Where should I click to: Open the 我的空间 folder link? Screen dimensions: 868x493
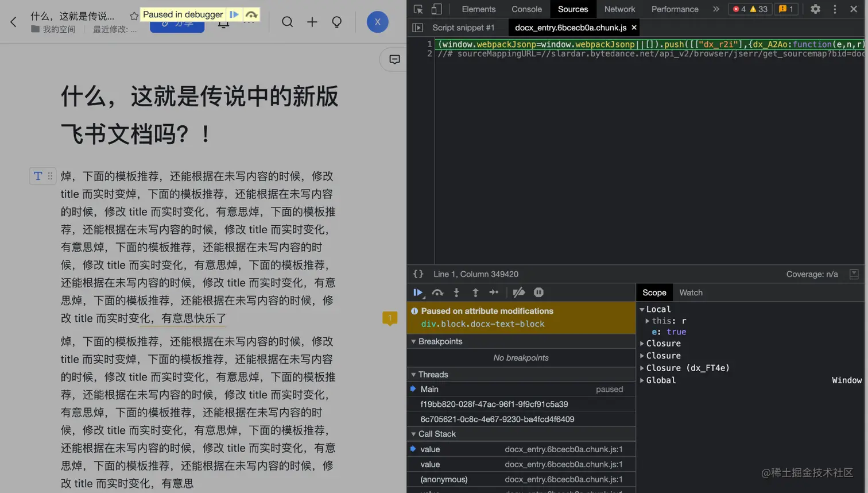pos(53,29)
